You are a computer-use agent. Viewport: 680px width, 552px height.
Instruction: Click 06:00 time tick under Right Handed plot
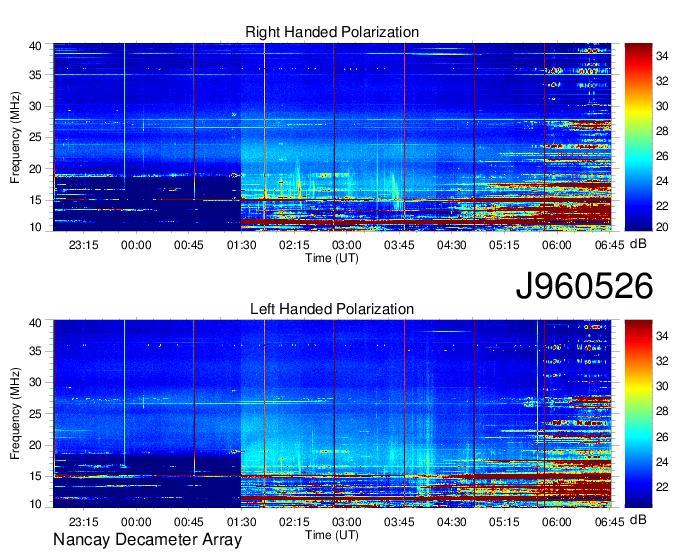pyautogui.click(x=557, y=245)
